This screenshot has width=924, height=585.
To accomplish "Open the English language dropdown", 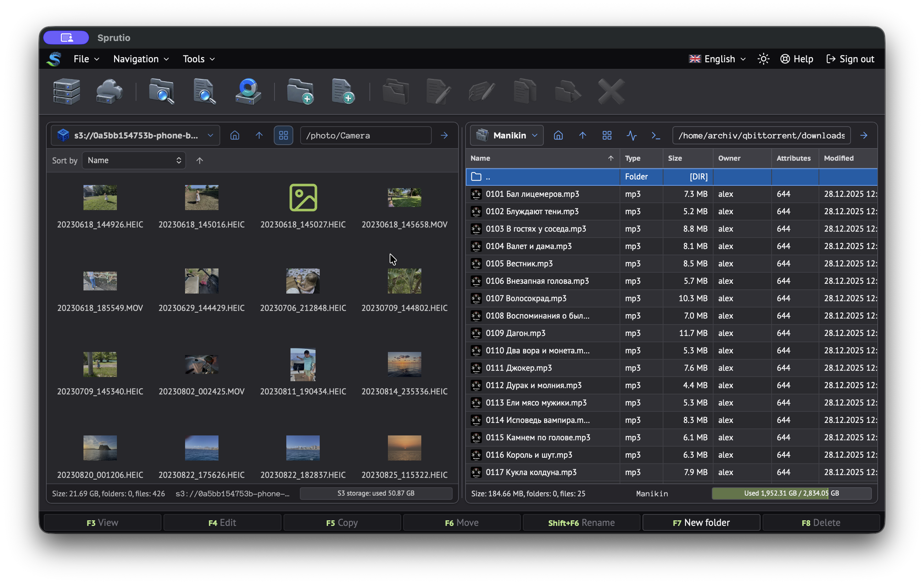I will [718, 59].
